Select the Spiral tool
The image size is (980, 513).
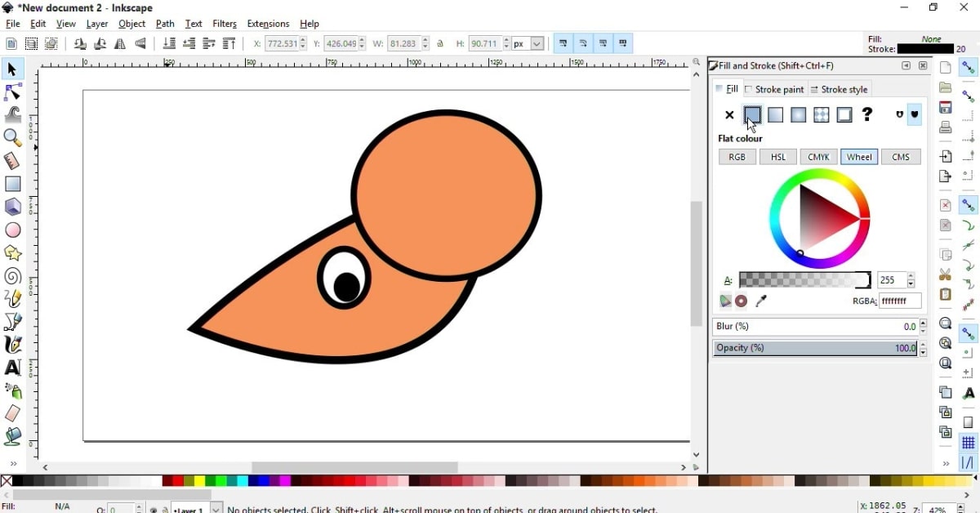click(12, 276)
